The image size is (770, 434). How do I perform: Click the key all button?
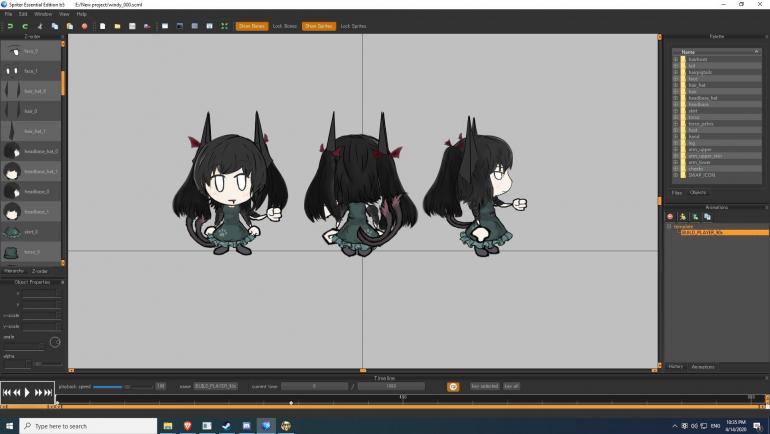pos(511,386)
